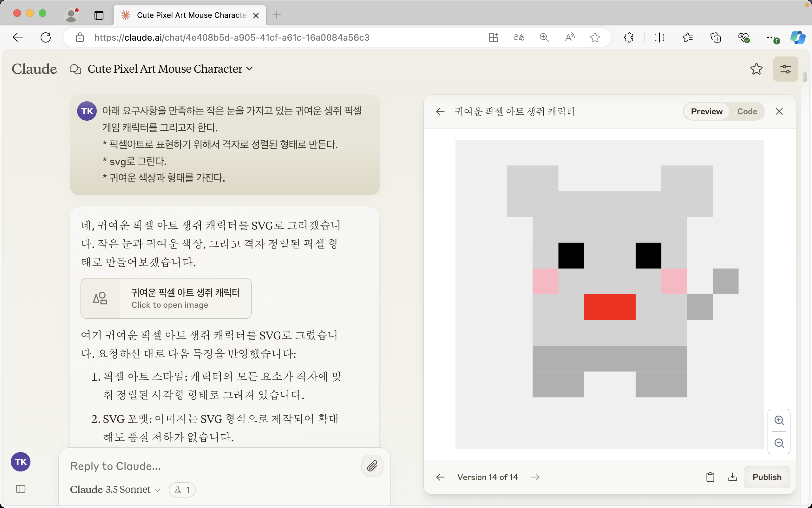Expand chat title dropdown

coord(249,69)
